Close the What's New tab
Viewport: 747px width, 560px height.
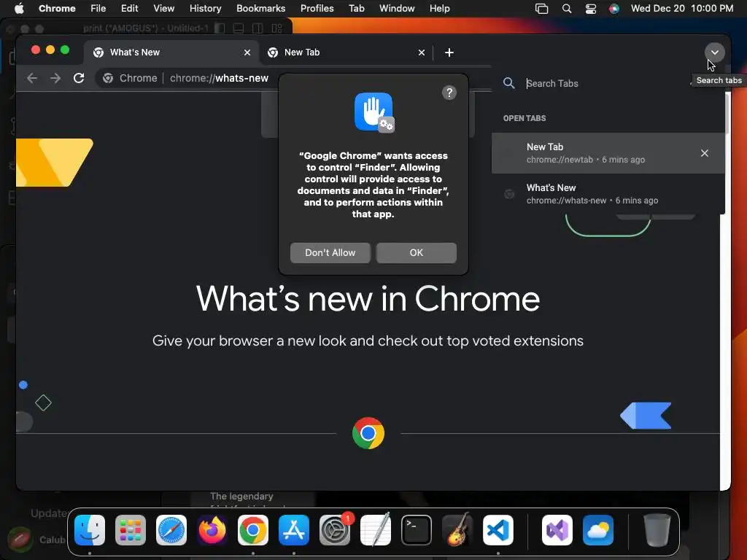coord(247,52)
